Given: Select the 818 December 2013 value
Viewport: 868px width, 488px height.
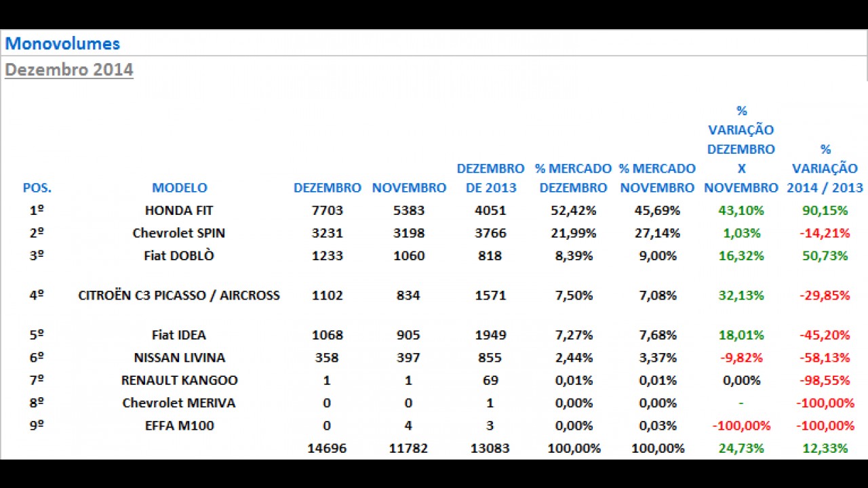Looking at the screenshot, I should tap(490, 256).
